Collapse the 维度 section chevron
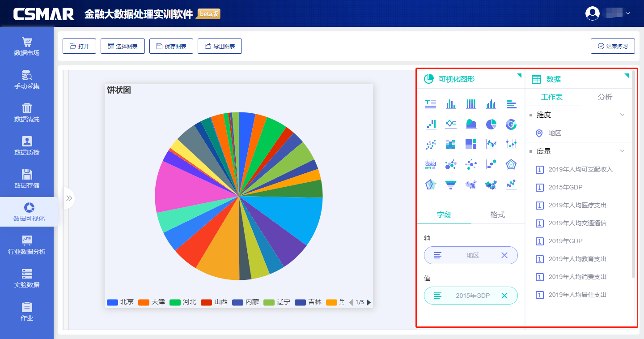 coord(622,115)
